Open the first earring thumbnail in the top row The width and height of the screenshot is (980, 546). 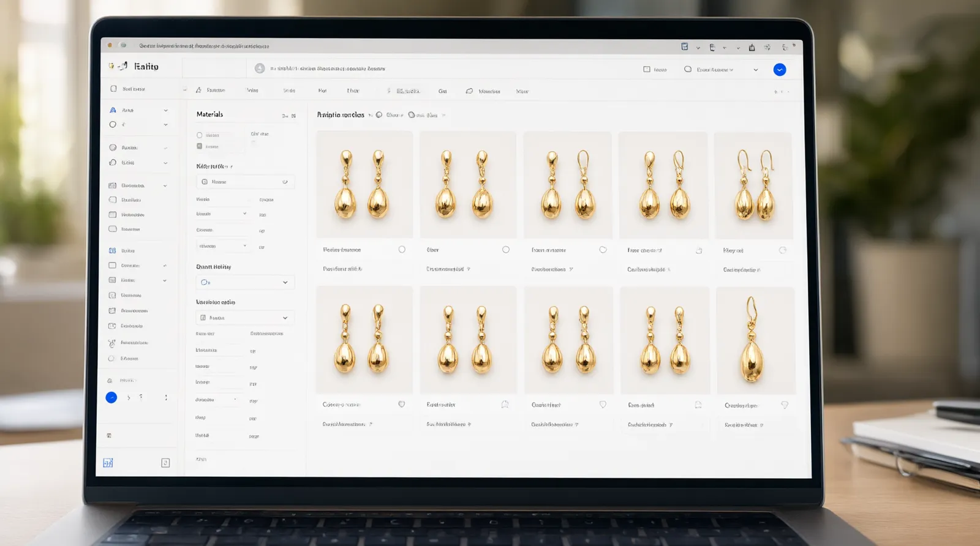(x=364, y=184)
